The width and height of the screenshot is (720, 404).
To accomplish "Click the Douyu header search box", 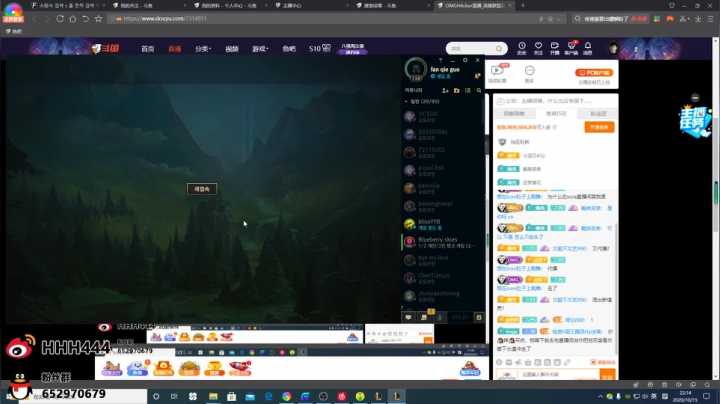I will pyautogui.click(x=476, y=48).
